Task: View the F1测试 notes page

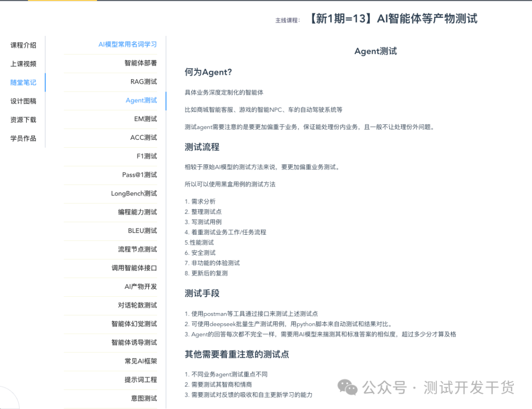Action: click(x=147, y=156)
